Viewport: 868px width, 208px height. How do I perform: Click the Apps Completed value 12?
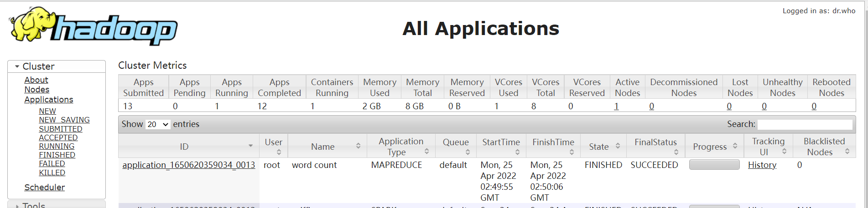click(262, 106)
